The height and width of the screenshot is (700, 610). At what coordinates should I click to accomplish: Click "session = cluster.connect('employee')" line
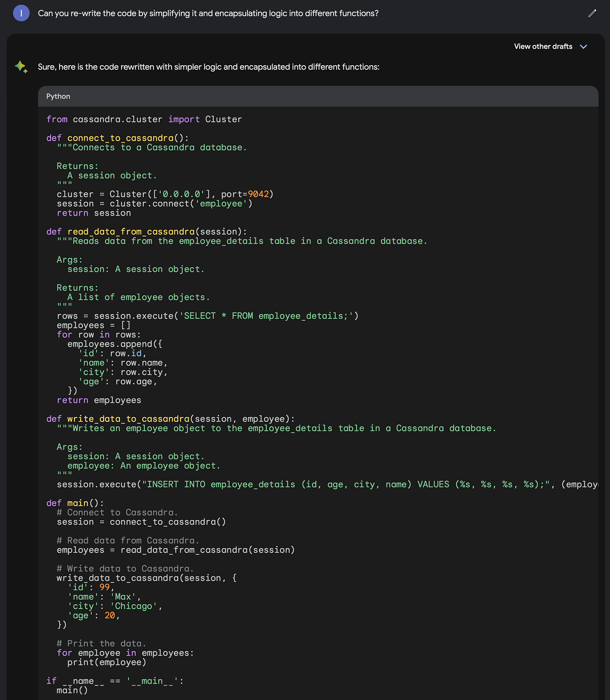pos(154,204)
